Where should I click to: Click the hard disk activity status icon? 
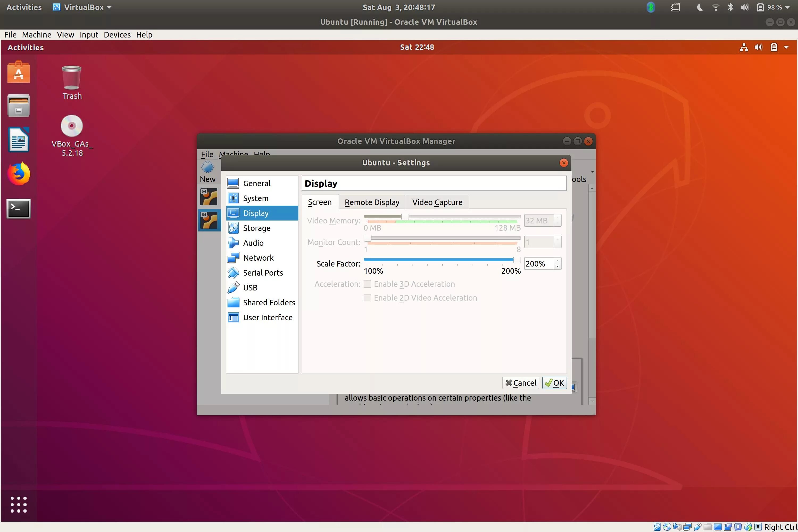[657, 527]
